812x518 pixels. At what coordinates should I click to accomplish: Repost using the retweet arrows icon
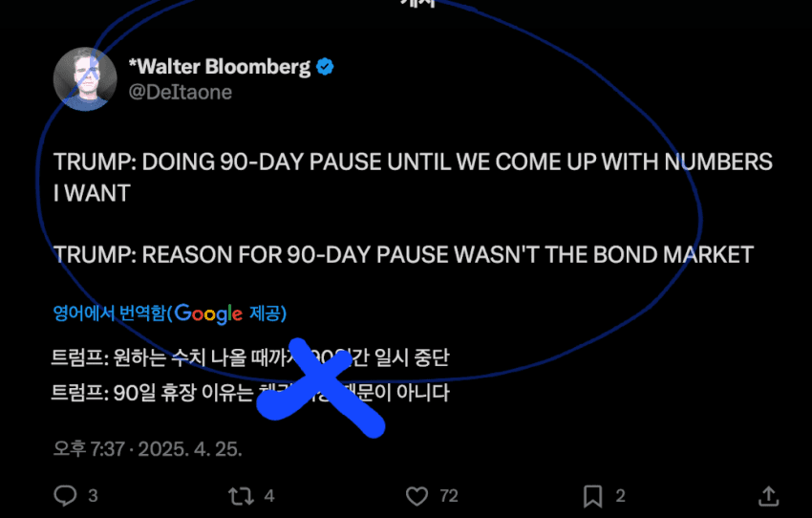242,496
